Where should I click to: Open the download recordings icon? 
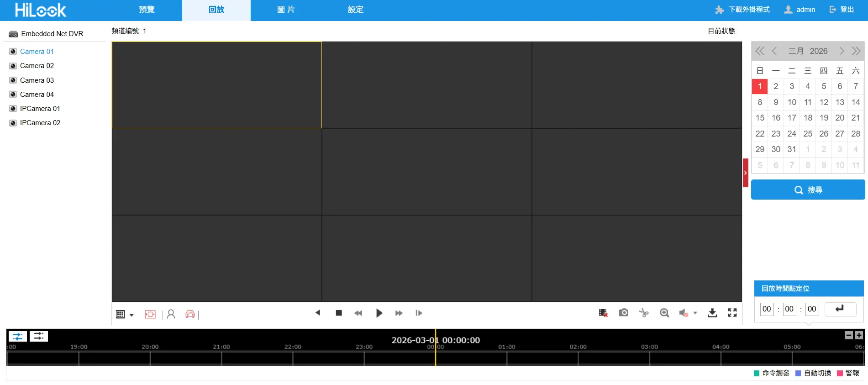(712, 313)
